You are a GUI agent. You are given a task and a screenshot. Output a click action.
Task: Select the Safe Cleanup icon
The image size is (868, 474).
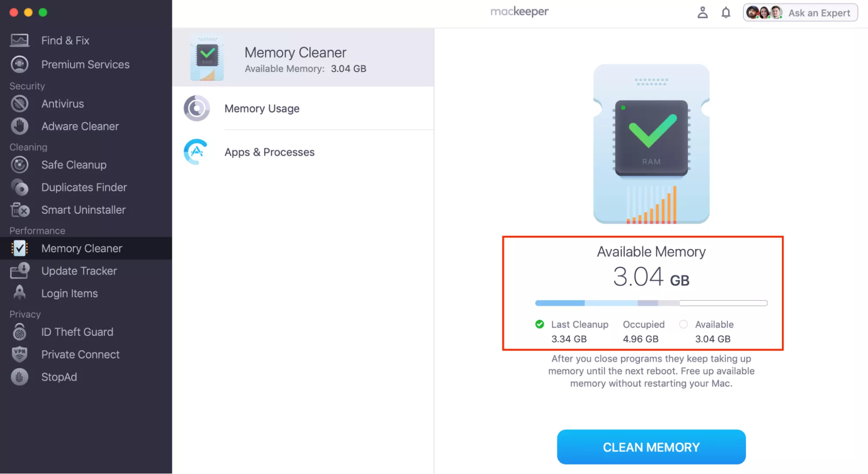click(x=19, y=165)
